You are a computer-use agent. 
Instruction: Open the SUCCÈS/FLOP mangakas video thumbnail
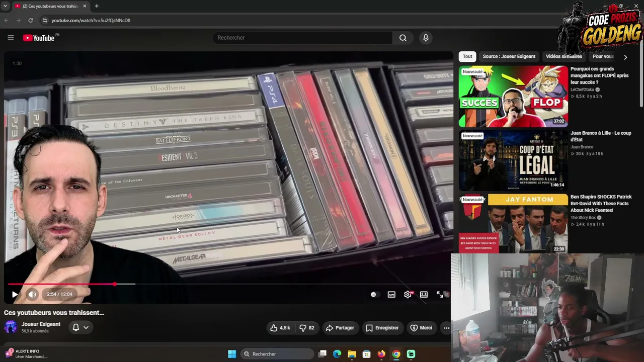click(x=513, y=96)
